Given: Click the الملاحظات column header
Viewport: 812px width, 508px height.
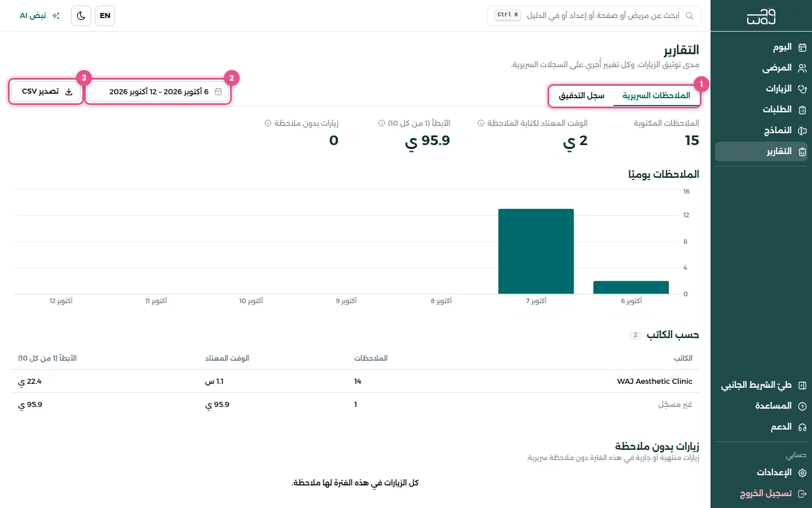Looking at the screenshot, I should click(x=371, y=358).
